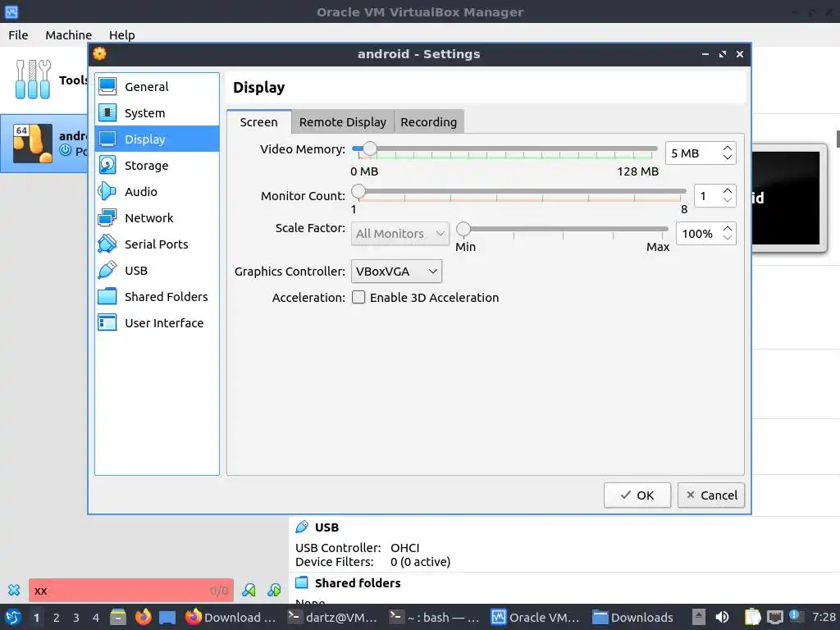Decrease Scale Factor with the down arrow
This screenshot has height=630, width=840.
[727, 238]
